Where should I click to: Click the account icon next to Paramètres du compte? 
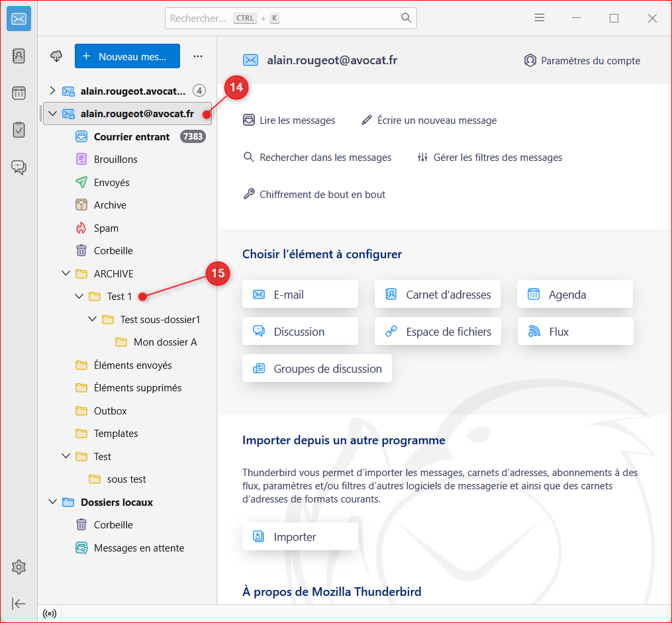pyautogui.click(x=530, y=60)
